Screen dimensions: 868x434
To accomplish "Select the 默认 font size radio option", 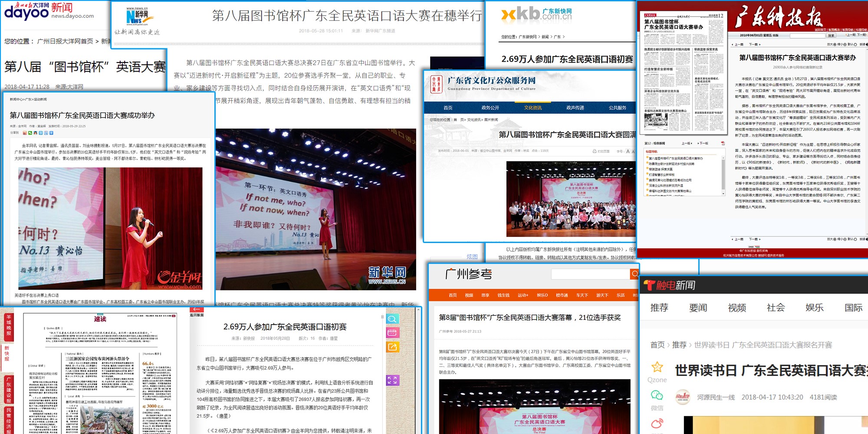I will click(855, 44).
